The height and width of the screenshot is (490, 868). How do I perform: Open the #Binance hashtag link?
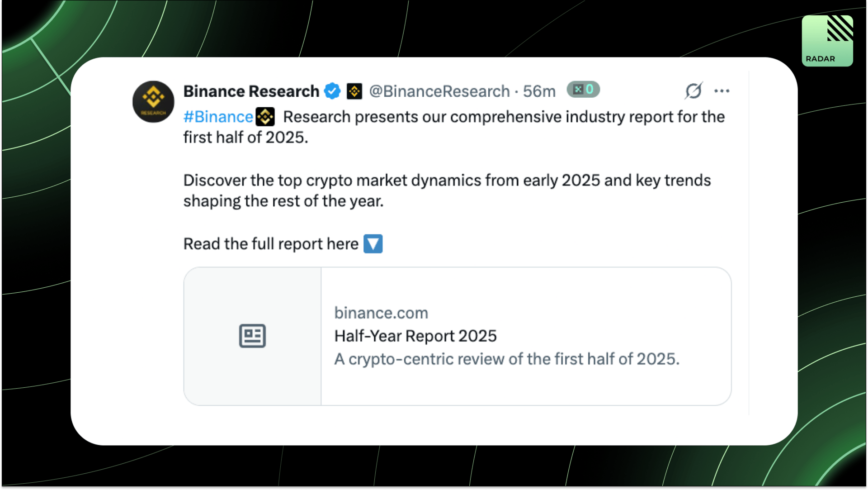point(218,117)
